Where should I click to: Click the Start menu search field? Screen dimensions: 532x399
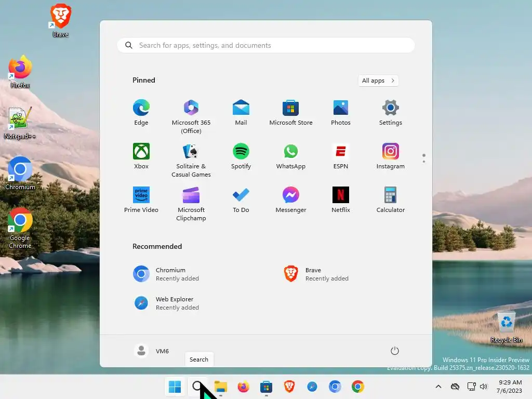(x=266, y=46)
